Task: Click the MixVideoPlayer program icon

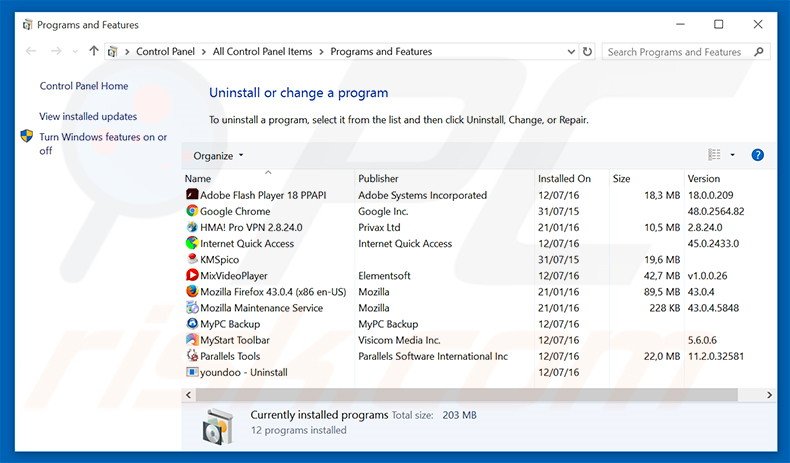Action: pyautogui.click(x=192, y=275)
